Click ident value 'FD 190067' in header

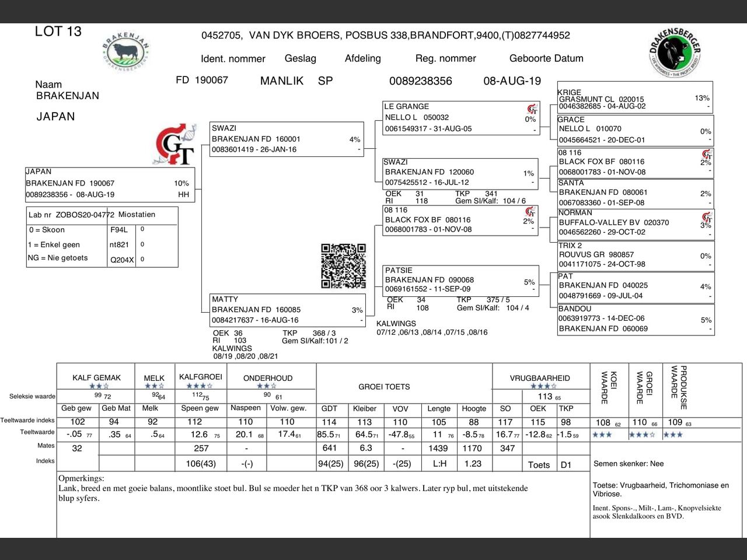202,80
